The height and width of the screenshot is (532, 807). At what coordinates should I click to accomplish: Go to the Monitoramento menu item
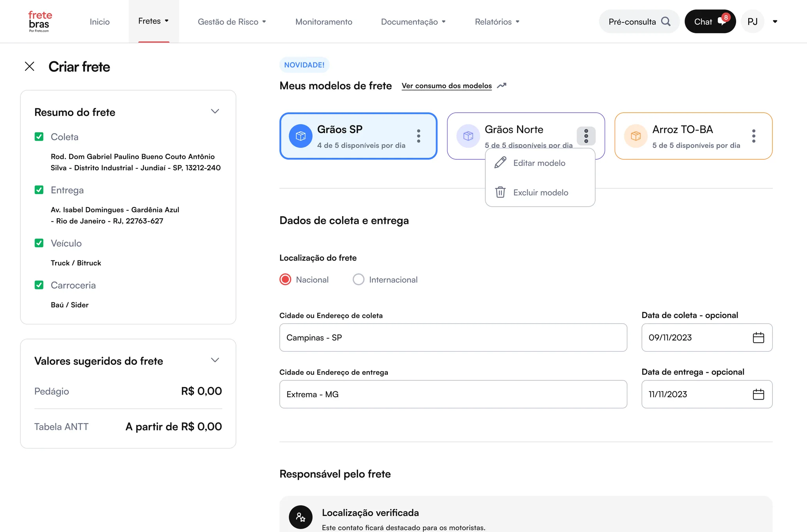324,22
